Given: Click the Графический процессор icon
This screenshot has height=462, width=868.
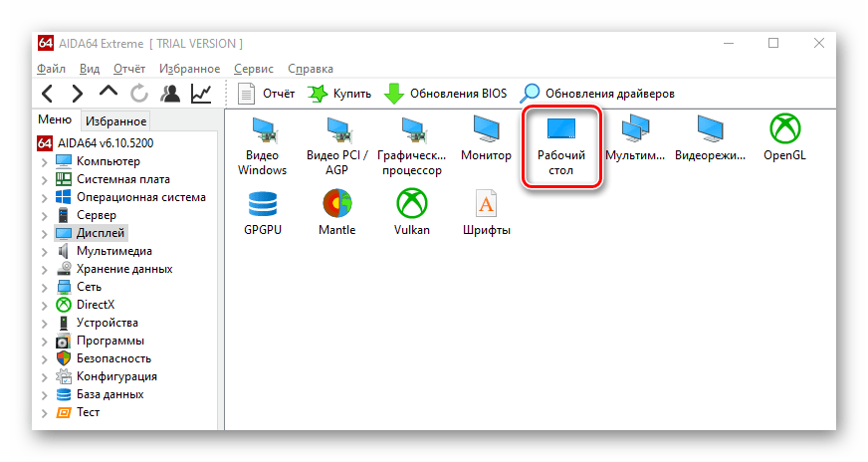Looking at the screenshot, I should coord(412,145).
